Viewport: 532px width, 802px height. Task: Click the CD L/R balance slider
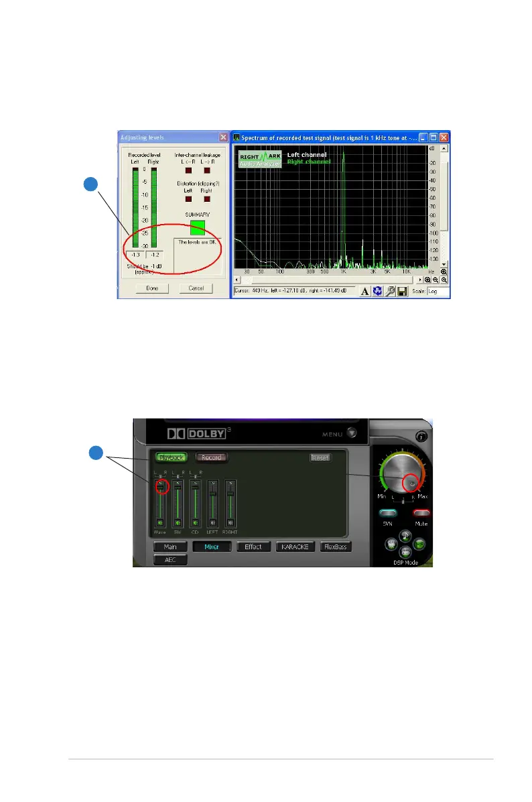(x=195, y=476)
